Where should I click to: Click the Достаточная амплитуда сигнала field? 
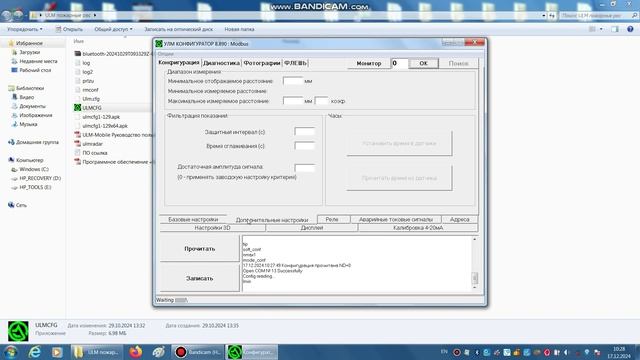coord(304,168)
